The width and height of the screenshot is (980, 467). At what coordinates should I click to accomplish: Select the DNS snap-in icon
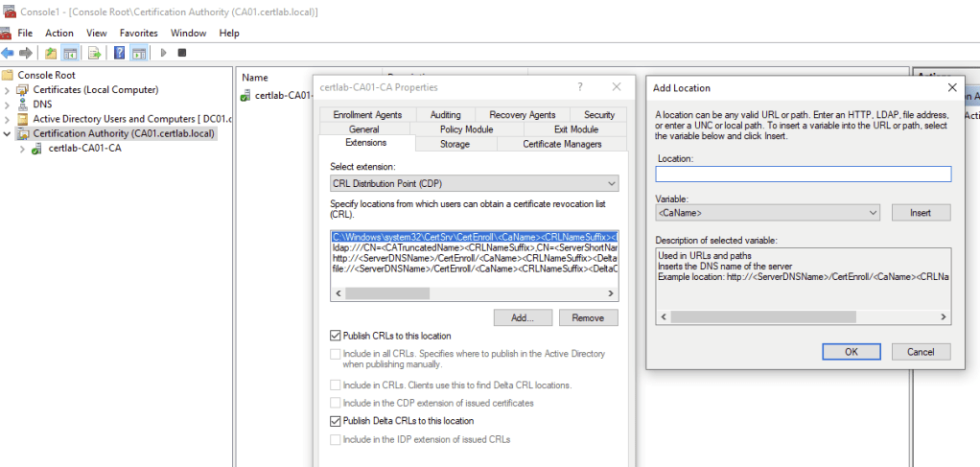[x=23, y=104]
